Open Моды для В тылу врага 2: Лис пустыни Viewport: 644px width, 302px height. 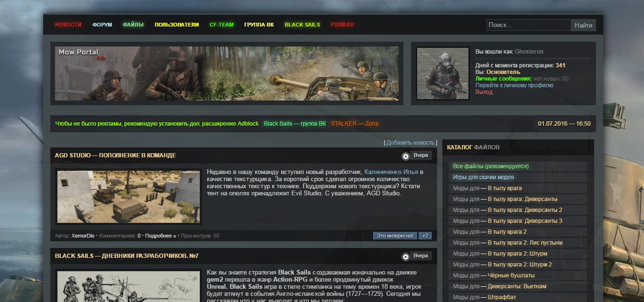click(x=518, y=243)
